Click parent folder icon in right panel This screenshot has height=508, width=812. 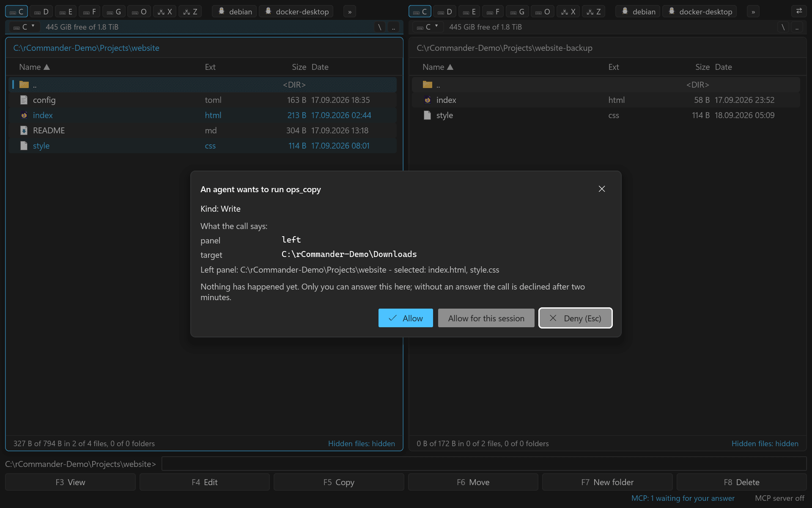428,85
